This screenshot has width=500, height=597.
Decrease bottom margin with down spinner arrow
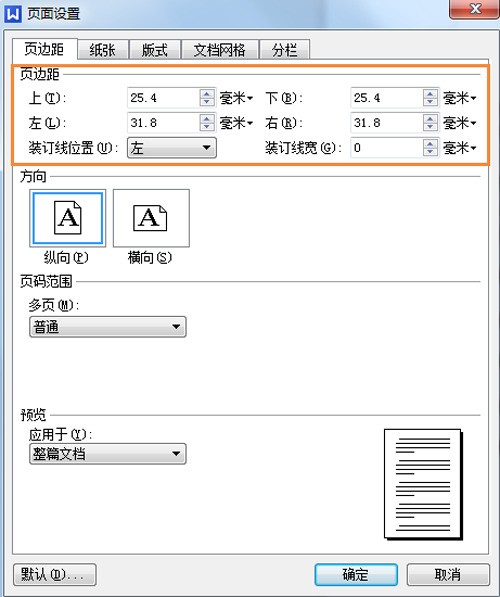tap(430, 102)
